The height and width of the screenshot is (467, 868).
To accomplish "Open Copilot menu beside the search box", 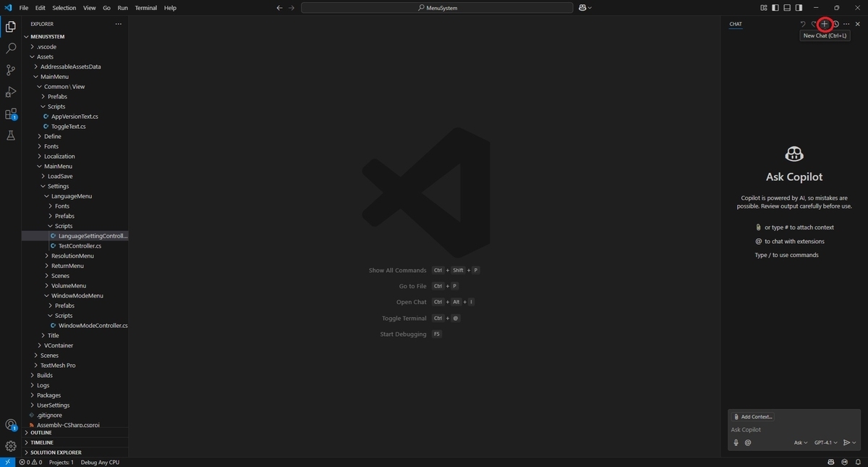I will click(585, 8).
